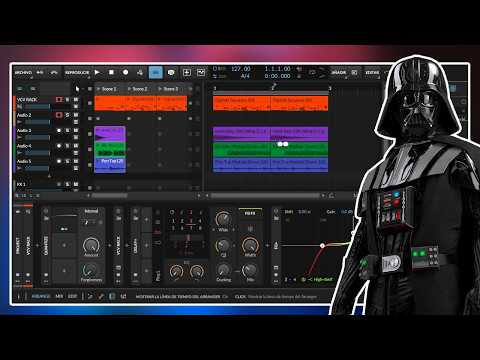This screenshot has height=360, width=480.
Task: Click the tempo value 127.00
Action: tap(241, 69)
